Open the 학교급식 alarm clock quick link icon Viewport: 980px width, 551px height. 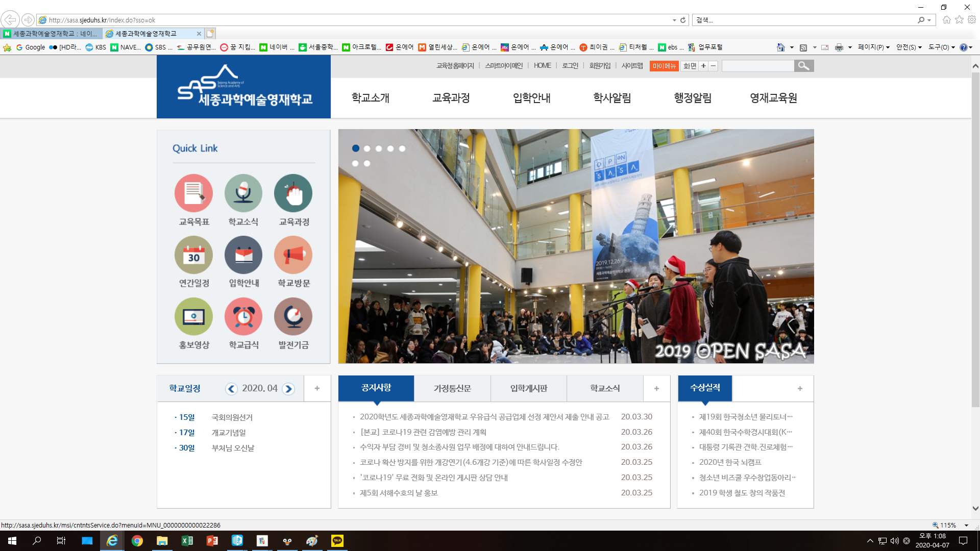coord(243,317)
